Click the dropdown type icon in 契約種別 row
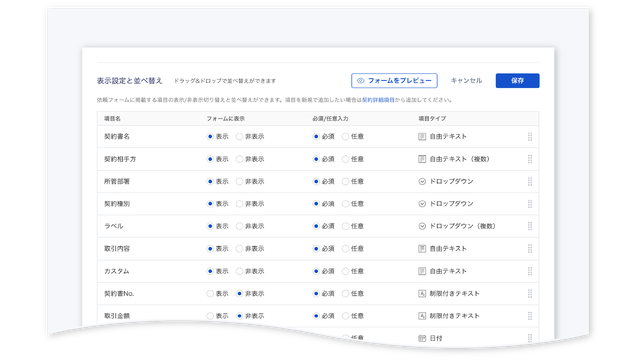The image size is (640, 360). coord(422,204)
